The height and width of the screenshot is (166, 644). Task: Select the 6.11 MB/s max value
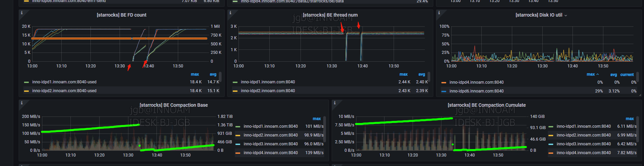[x=627, y=126]
